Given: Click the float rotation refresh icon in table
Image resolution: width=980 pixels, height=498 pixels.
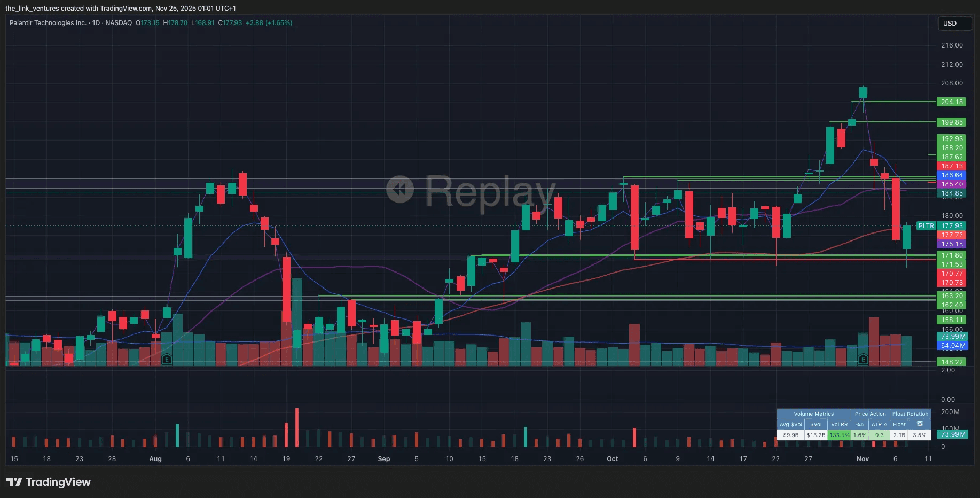Looking at the screenshot, I should coord(920,424).
